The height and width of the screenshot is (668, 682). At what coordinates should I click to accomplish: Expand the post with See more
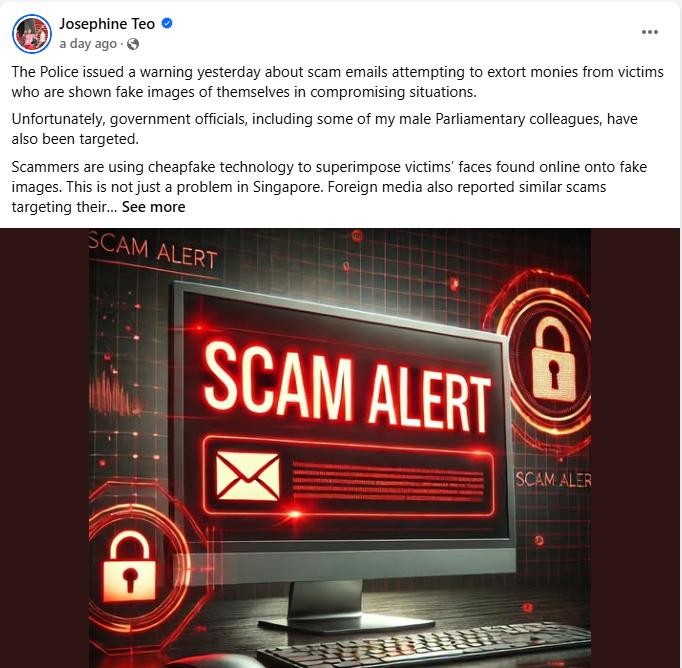[x=154, y=207]
